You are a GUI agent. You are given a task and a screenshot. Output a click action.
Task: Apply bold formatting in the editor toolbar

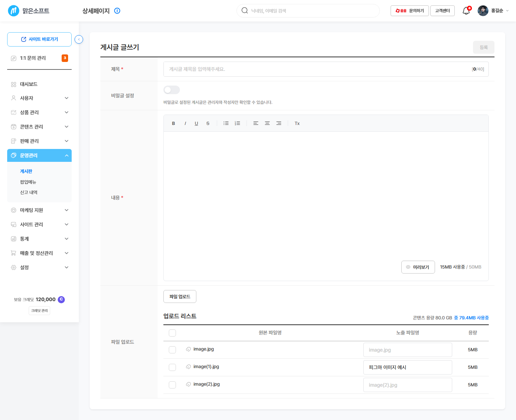(173, 123)
